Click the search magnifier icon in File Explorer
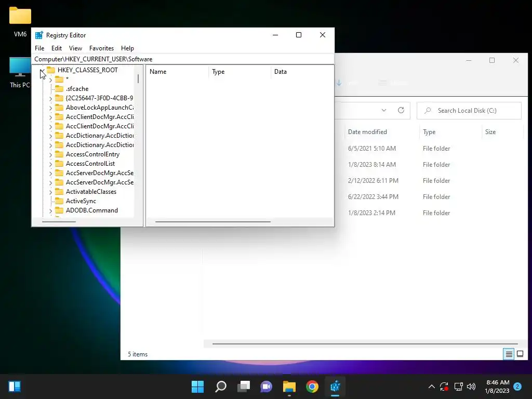 coord(428,110)
